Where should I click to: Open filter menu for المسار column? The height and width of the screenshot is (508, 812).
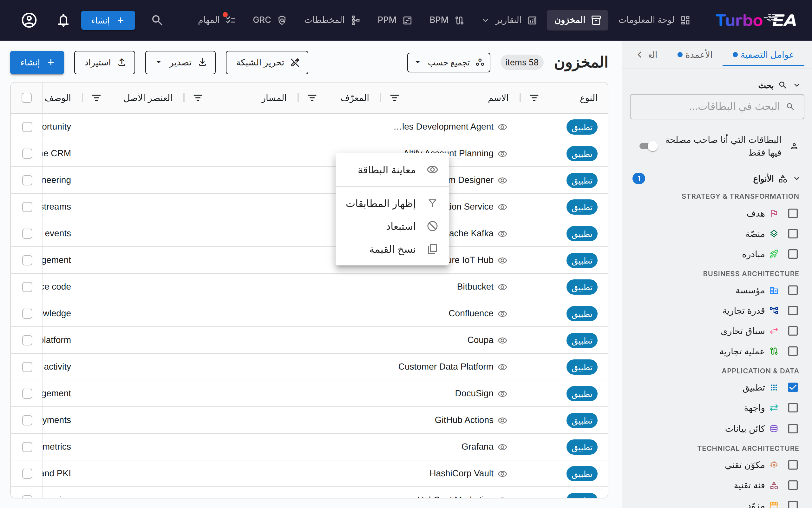click(198, 98)
